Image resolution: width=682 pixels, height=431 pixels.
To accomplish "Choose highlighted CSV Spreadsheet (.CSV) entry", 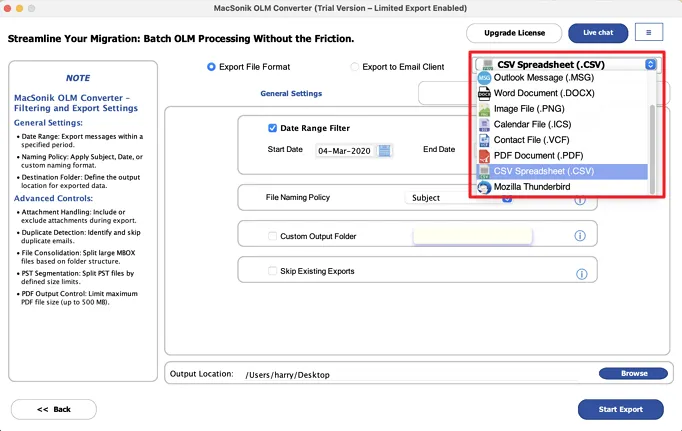I will tap(562, 171).
